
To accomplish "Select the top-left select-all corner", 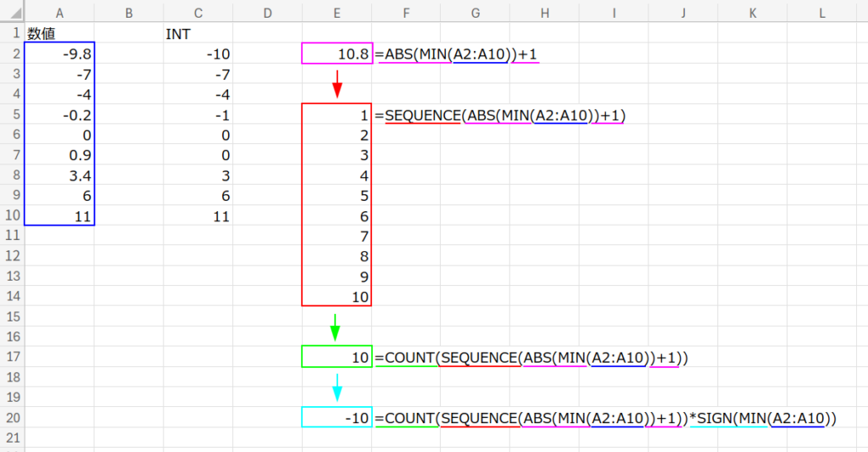I will click(12, 13).
